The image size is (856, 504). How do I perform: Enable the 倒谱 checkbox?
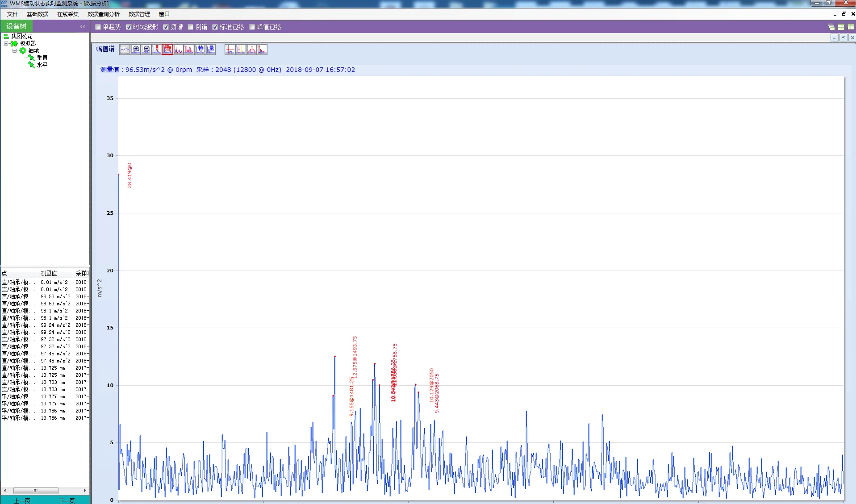pos(191,27)
